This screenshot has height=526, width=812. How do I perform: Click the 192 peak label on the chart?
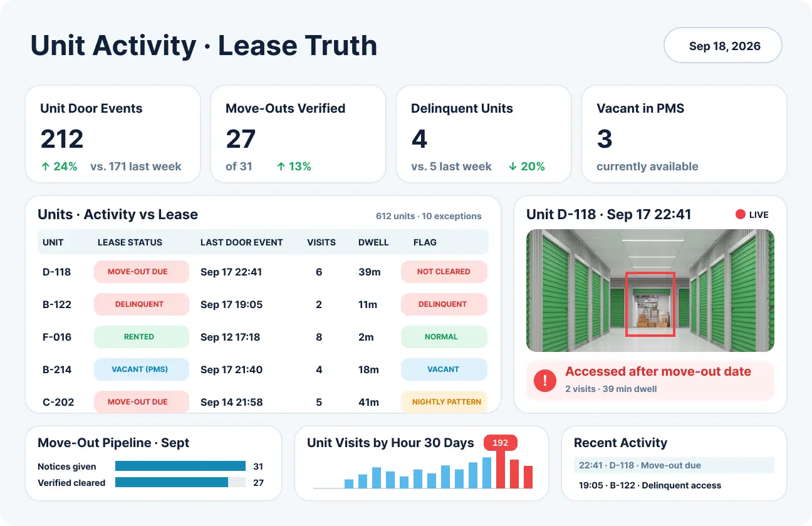(500, 443)
